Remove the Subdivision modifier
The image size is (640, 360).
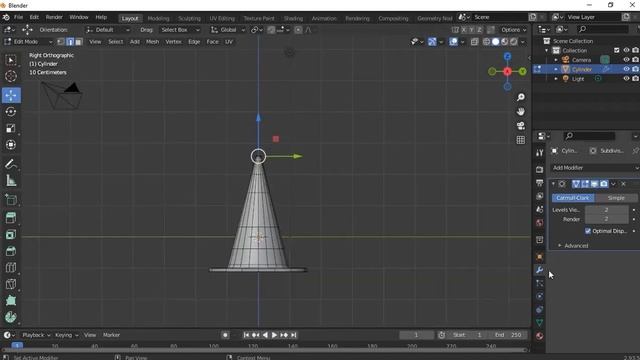(x=623, y=184)
